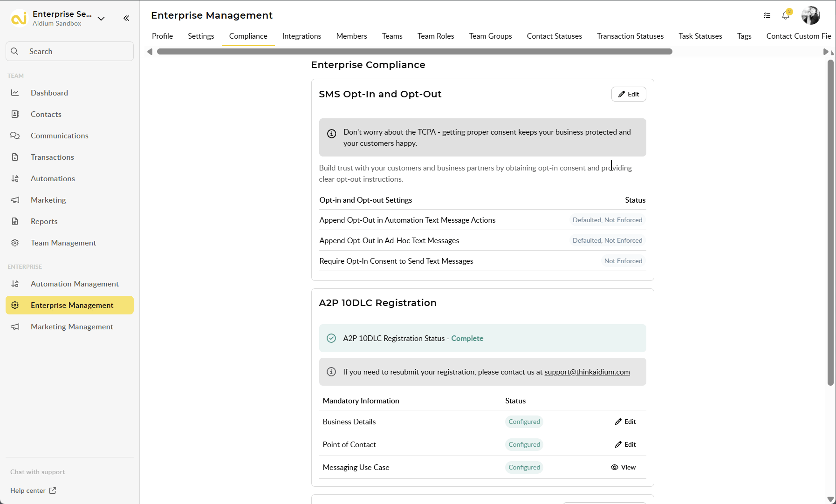This screenshot has width=836, height=504.
Task: Click Ad-Hoc Text Messages 'Defaulted, Not Enforced' status
Action: (607, 240)
